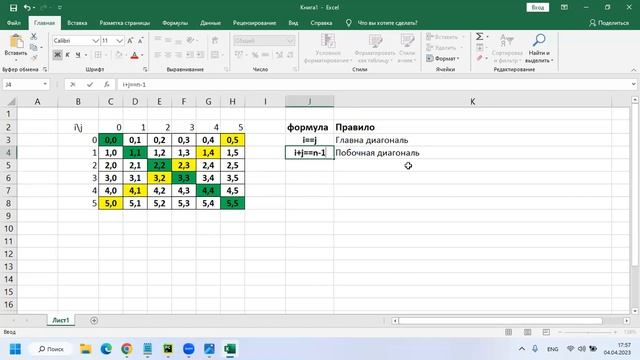Switch to the Рецензирование tab
This screenshot has height=360, width=640.
[x=254, y=23]
